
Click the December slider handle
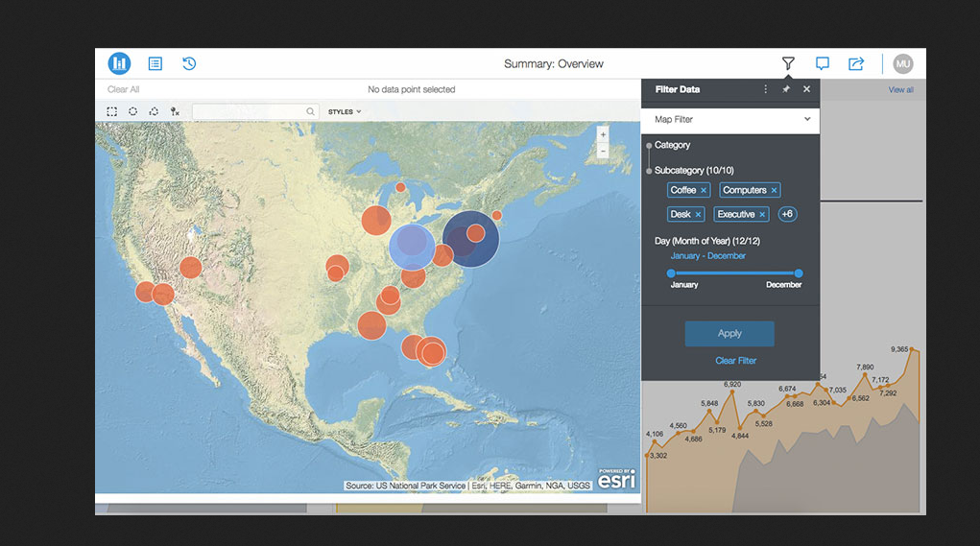[799, 273]
